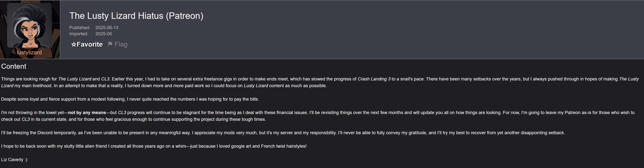Screen dimensions: 644x168
Task: Open the lustylizard profile link
Action: click(x=29, y=53)
